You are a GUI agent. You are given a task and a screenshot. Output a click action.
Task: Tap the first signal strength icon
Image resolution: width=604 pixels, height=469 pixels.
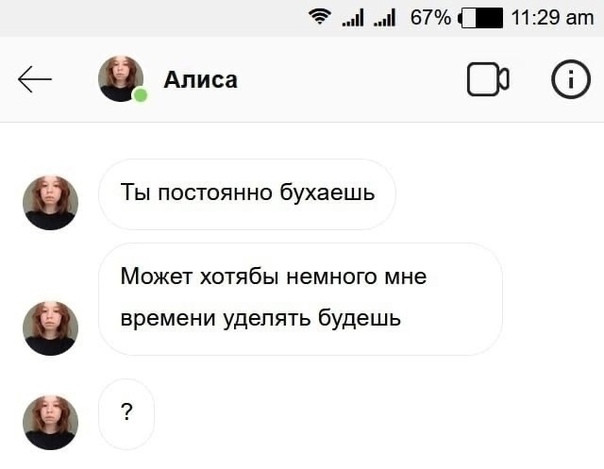pyautogui.click(x=353, y=18)
